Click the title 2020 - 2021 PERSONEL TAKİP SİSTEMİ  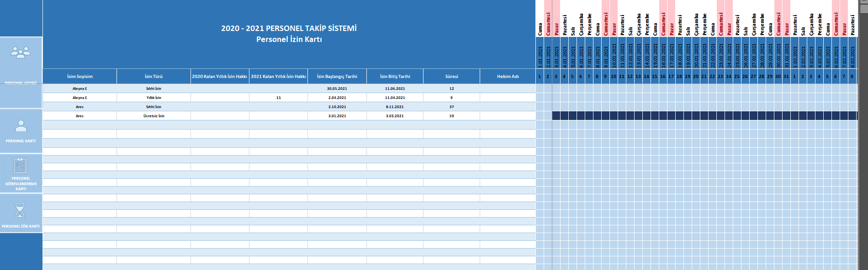[x=289, y=28]
